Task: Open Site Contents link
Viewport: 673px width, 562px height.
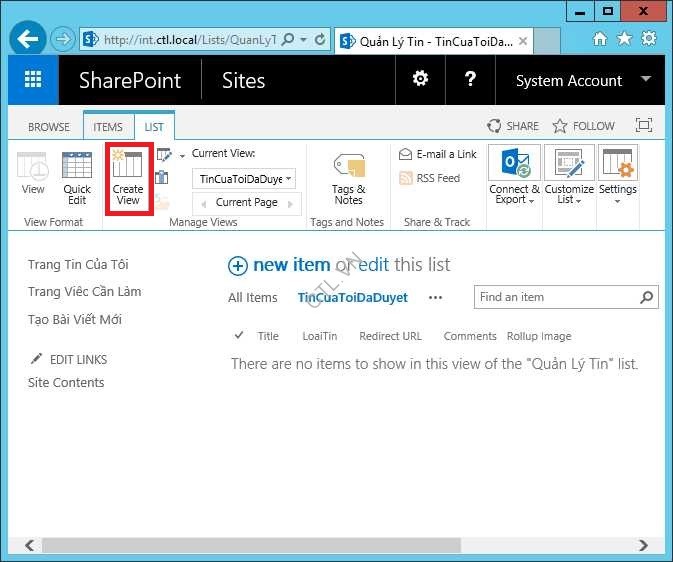Action: (66, 383)
